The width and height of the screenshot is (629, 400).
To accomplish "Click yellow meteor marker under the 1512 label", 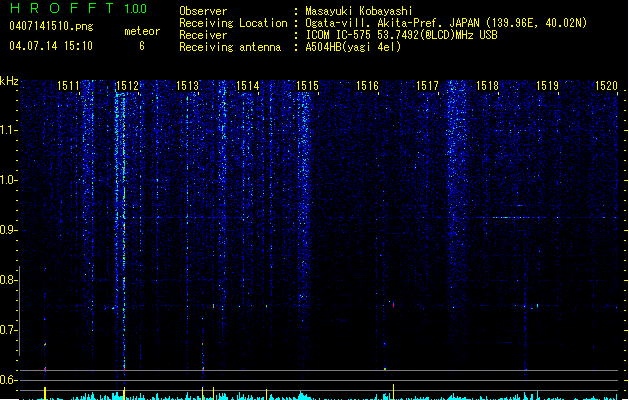I will 124,393.
